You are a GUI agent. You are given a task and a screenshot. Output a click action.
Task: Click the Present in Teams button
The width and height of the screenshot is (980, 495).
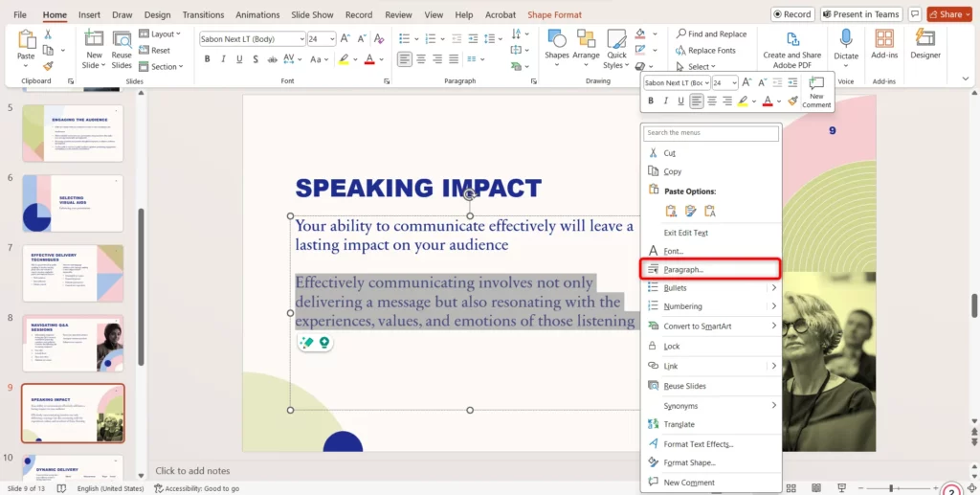859,14
